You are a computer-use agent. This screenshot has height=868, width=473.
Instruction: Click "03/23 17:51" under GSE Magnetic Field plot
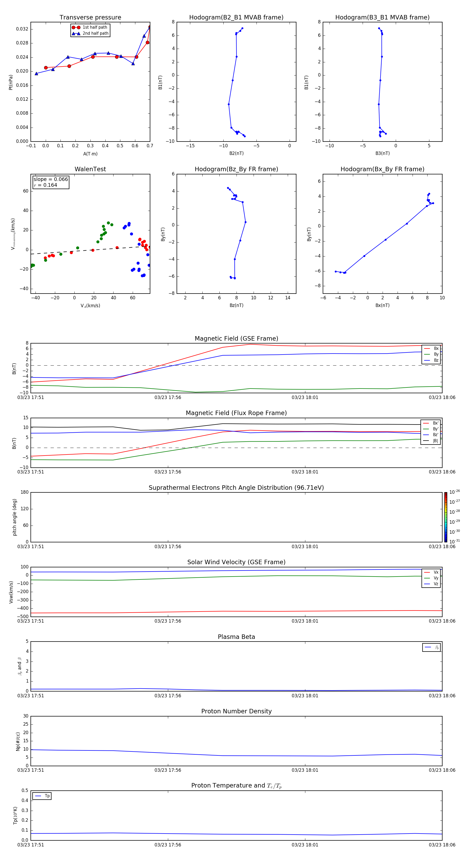31,398
